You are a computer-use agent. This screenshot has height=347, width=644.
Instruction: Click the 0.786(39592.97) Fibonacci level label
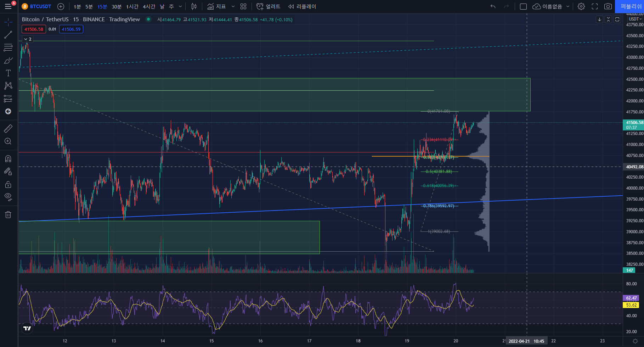click(439, 206)
